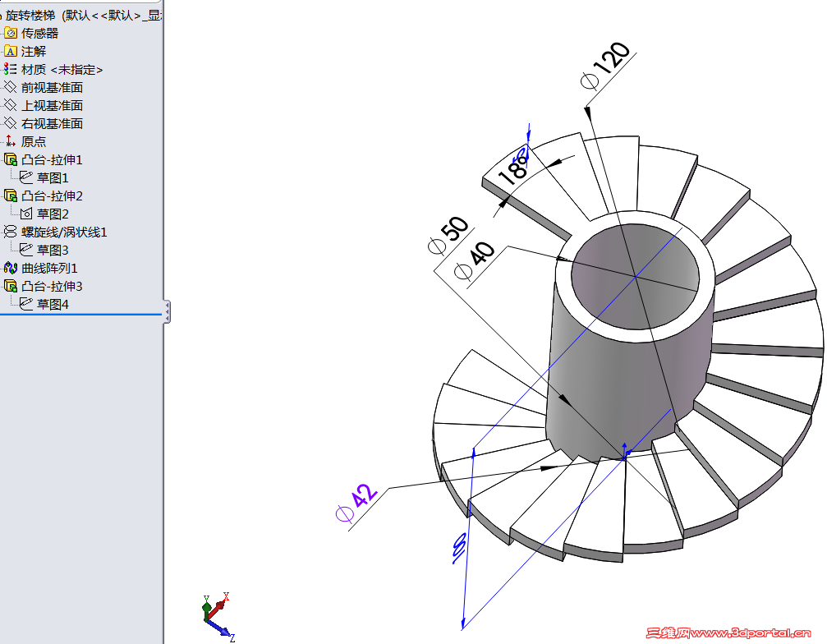Click the 草图3 sketch icon
This screenshot has width=827, height=644.
(25, 250)
